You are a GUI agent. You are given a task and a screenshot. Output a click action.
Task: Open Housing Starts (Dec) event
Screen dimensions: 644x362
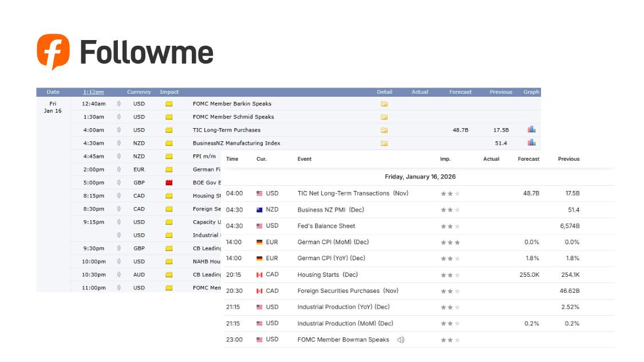(x=327, y=275)
